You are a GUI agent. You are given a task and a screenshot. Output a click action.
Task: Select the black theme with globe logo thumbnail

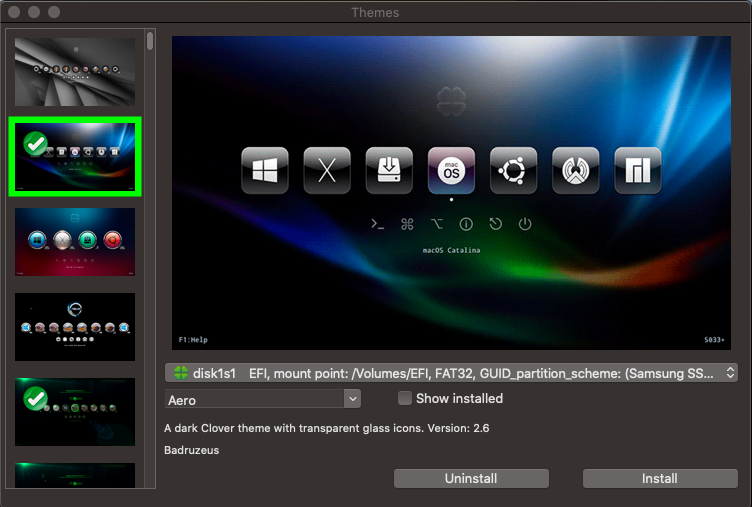click(x=75, y=327)
